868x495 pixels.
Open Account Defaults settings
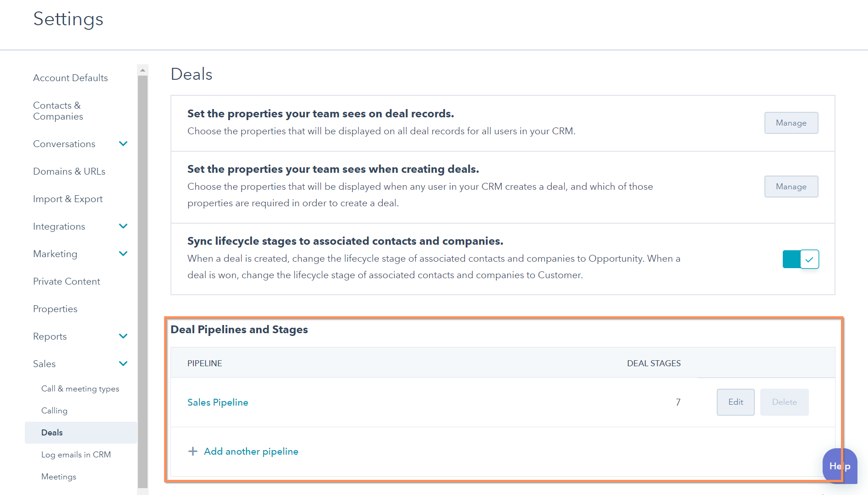71,78
